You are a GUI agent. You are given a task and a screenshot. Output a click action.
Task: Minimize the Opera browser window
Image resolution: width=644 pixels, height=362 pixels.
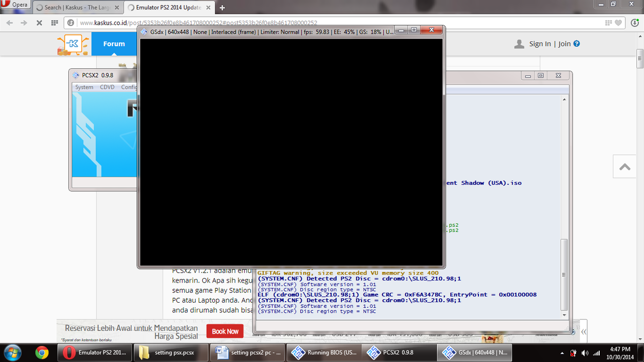coord(601,4)
